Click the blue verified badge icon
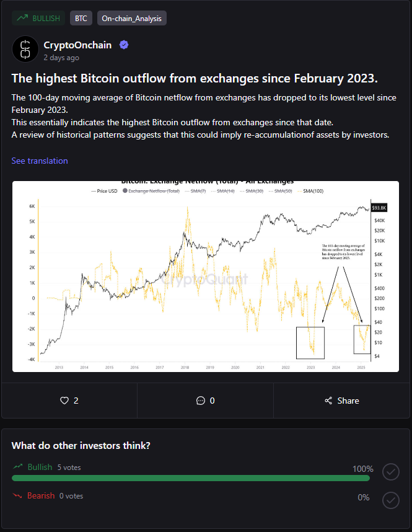The height and width of the screenshot is (532, 412). pos(124,45)
